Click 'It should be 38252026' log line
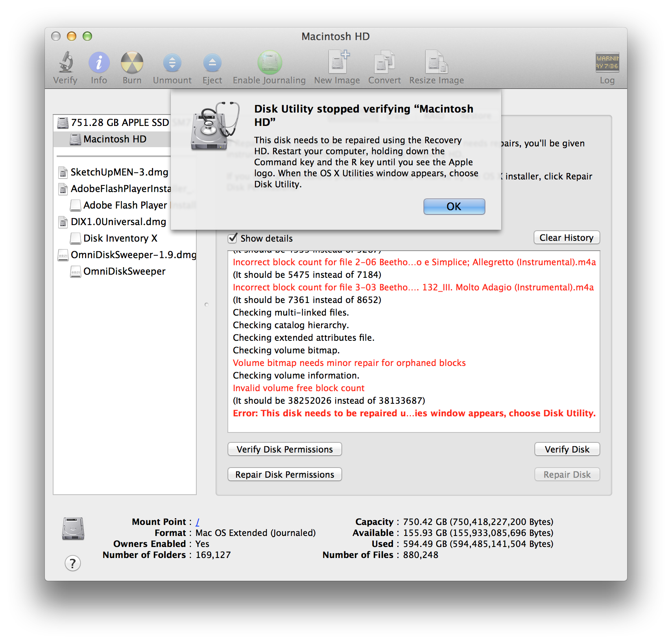This screenshot has width=672, height=643. (329, 401)
